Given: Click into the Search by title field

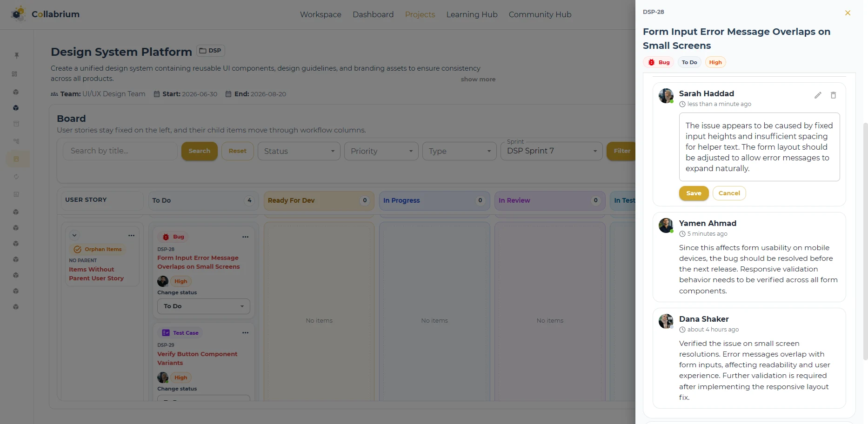Looking at the screenshot, I should click(120, 151).
